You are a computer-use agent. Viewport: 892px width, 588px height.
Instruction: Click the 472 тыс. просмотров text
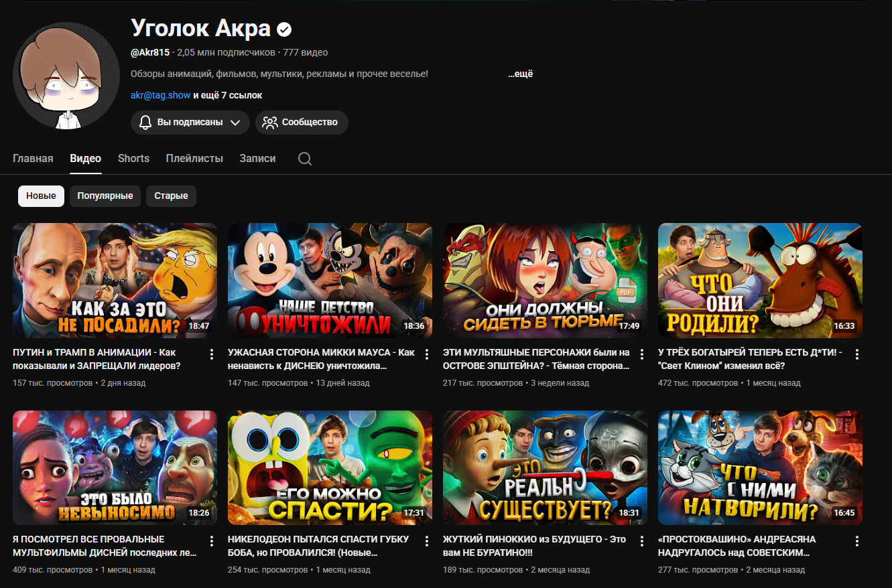[x=698, y=383]
